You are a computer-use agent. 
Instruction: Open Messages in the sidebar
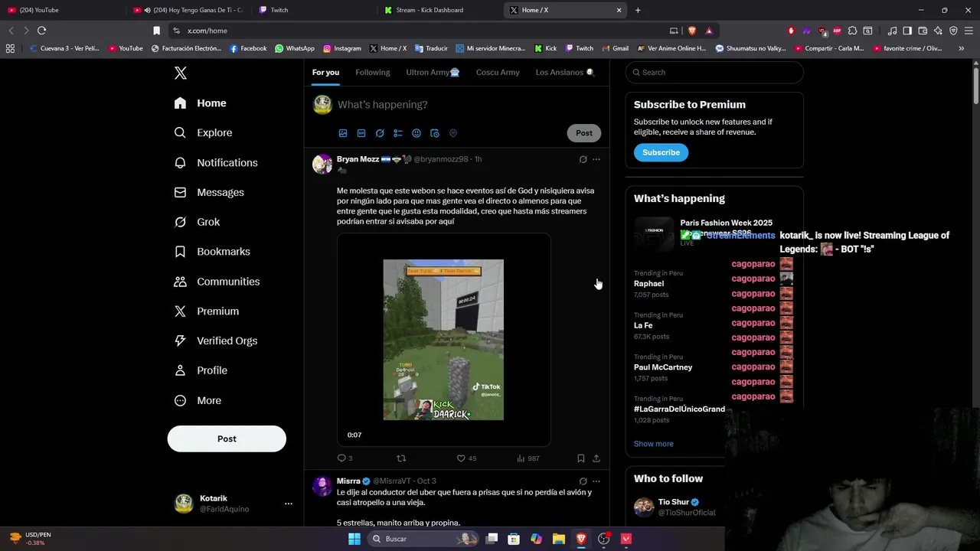click(x=209, y=192)
